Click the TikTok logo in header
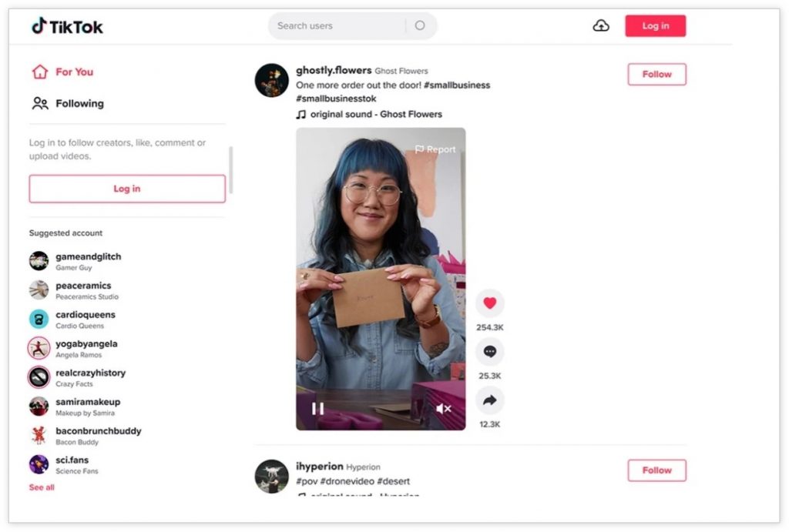Screen dimensions: 789x532 tap(67, 26)
